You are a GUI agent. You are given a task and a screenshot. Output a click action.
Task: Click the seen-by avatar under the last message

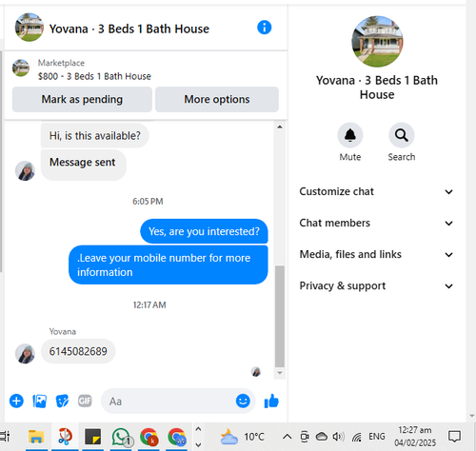tap(256, 371)
